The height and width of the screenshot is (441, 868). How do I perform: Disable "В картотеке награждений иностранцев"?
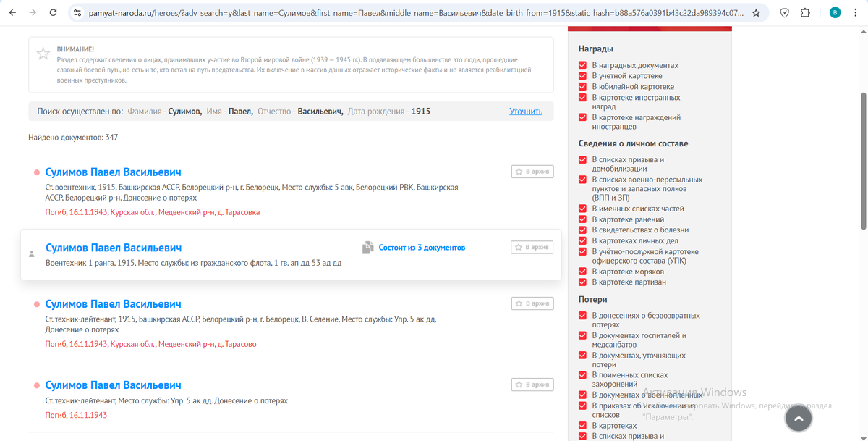click(x=583, y=117)
